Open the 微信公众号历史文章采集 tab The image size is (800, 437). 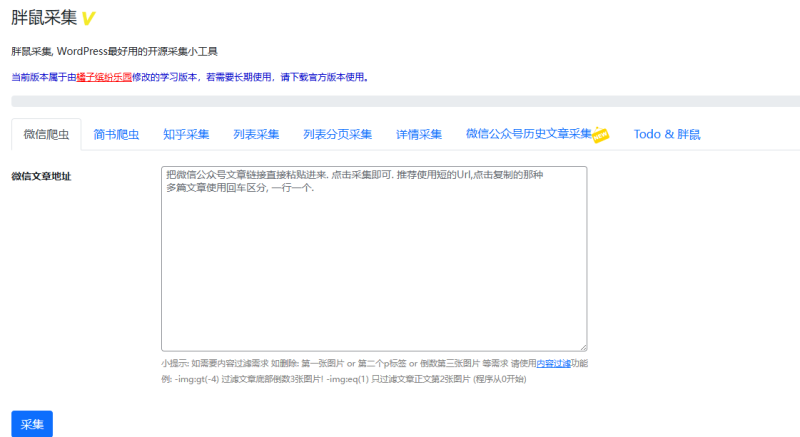click(x=529, y=135)
